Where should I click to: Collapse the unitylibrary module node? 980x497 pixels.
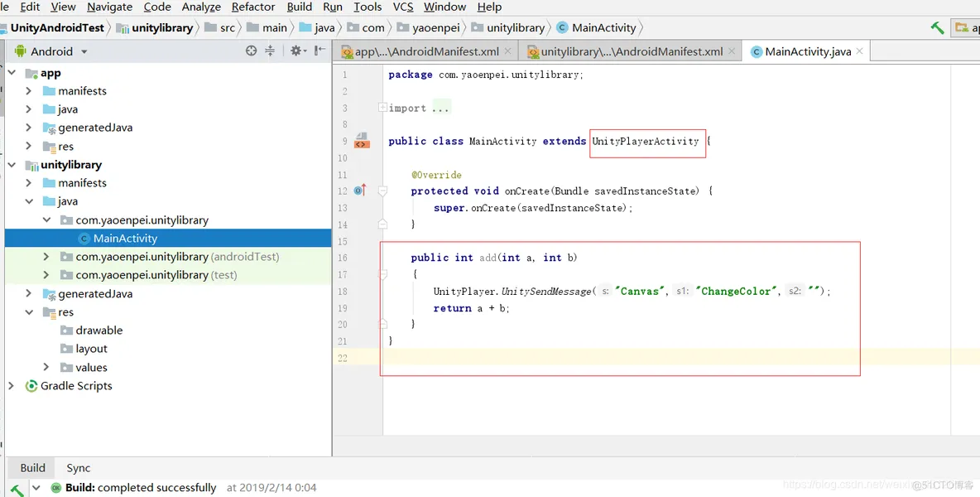point(12,164)
